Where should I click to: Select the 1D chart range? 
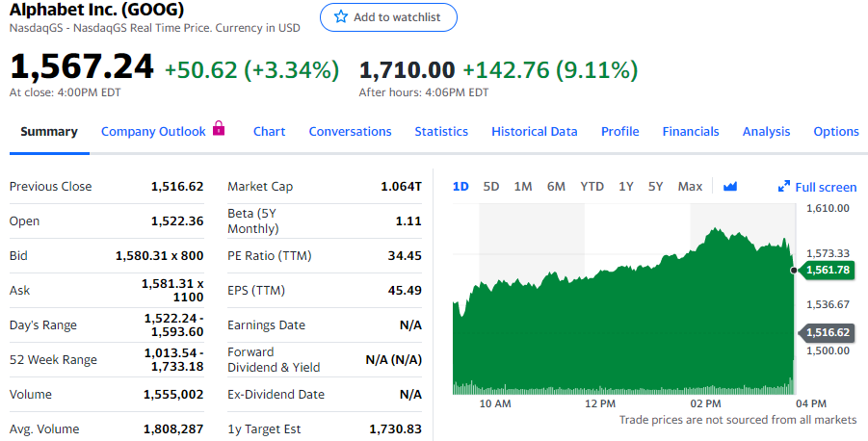tap(460, 187)
